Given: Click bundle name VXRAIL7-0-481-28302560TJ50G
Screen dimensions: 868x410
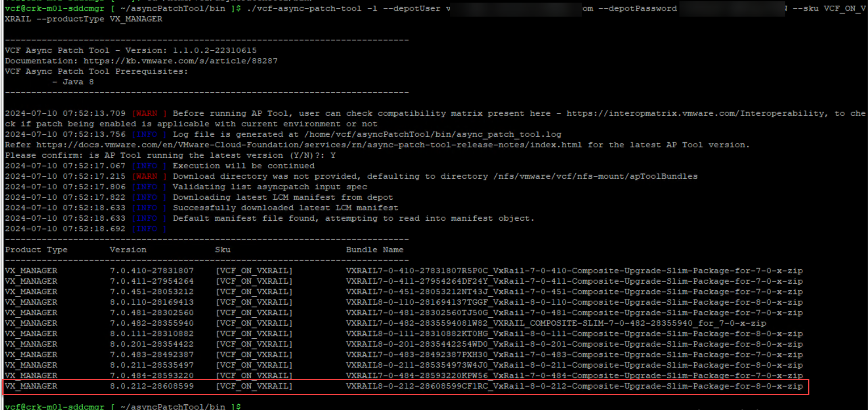Looking at the screenshot, I should tap(574, 313).
